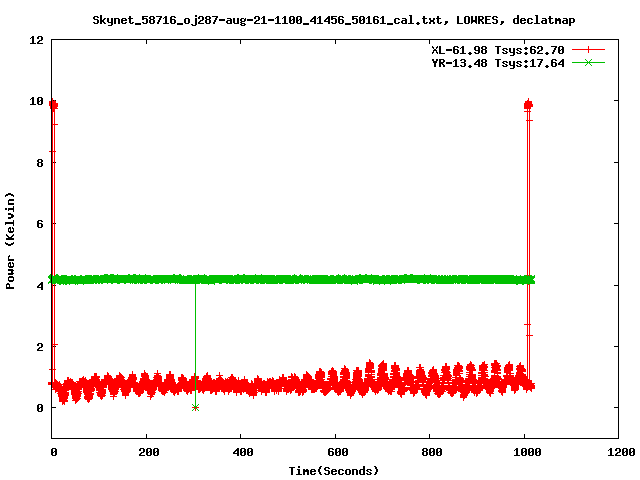This screenshot has height=480, width=640.
Task: Select the YR-13.48 Tsys:17.64 legend entry
Action: pos(498,63)
